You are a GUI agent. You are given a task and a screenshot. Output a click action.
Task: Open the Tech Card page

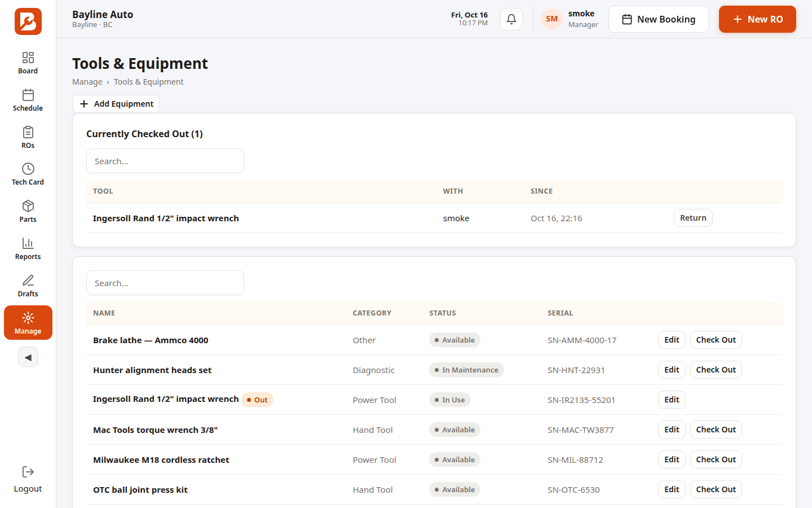click(x=28, y=174)
